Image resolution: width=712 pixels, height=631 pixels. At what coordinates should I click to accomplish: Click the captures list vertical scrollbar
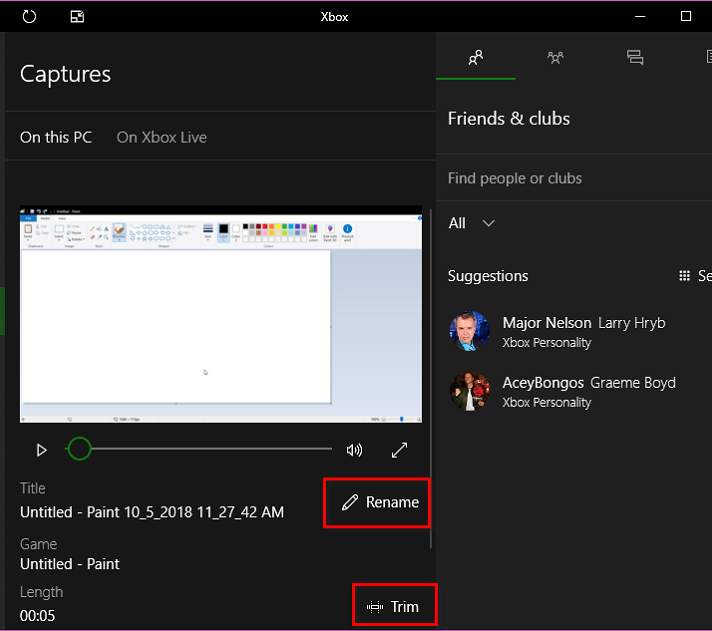(430, 378)
